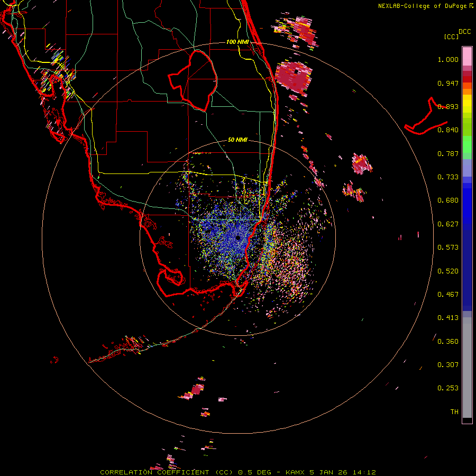Click the NEXLAB-College of DuPage credit text
This screenshot has width=476, height=476.
tap(426, 6)
